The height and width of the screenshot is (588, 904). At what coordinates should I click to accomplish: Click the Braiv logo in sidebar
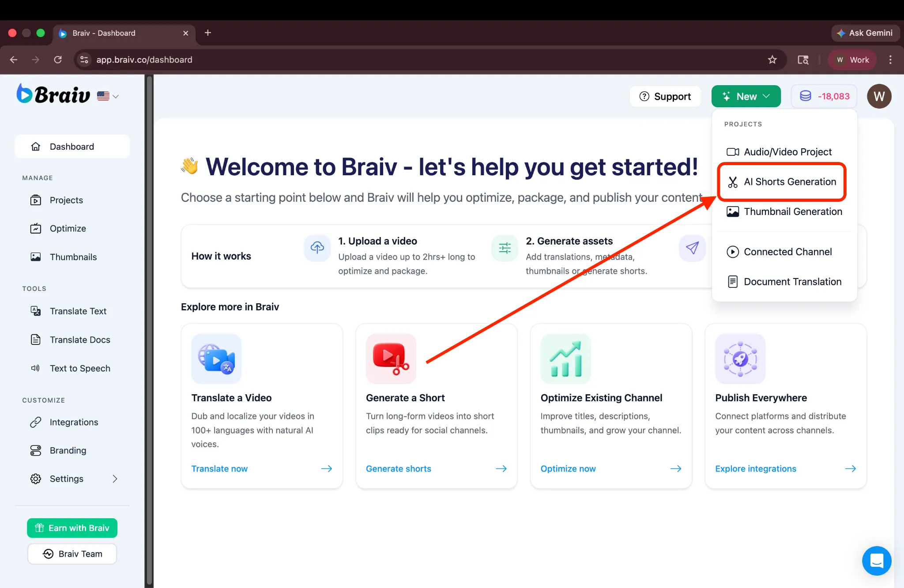[x=53, y=94]
